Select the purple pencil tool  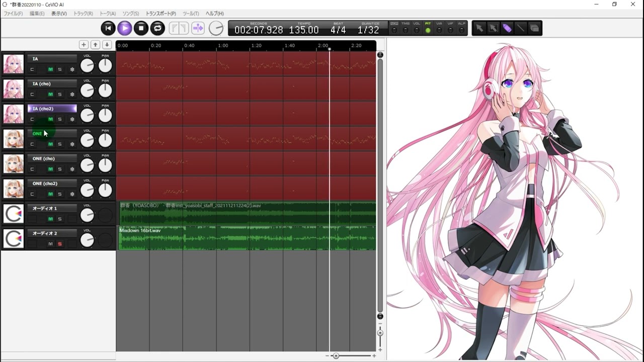[507, 29]
